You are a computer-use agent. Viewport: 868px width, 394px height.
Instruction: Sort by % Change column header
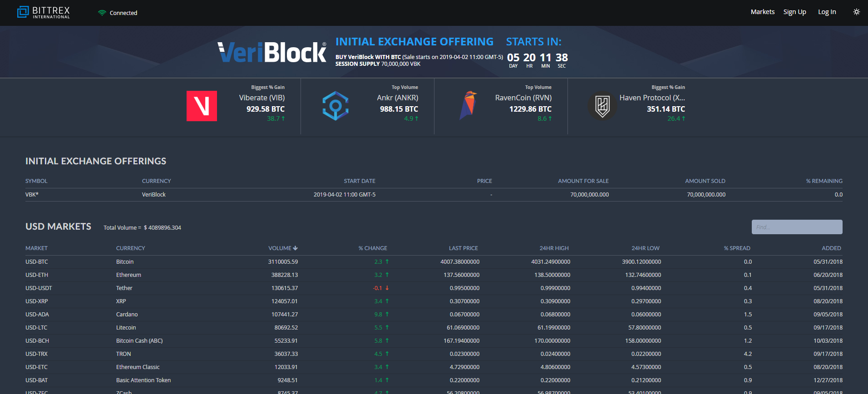pos(373,248)
